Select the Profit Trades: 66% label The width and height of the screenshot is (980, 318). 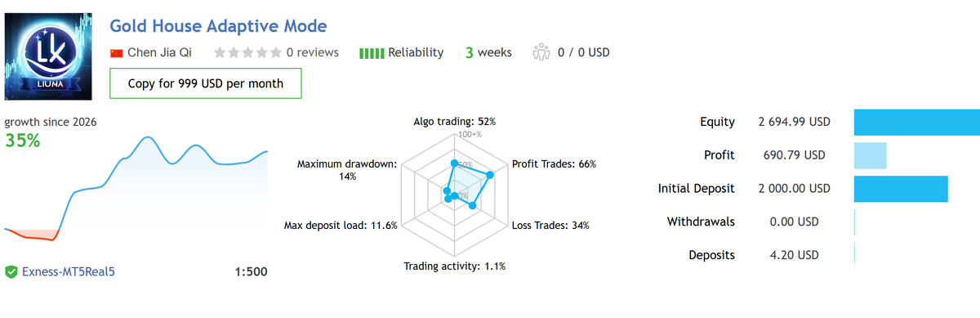[554, 163]
